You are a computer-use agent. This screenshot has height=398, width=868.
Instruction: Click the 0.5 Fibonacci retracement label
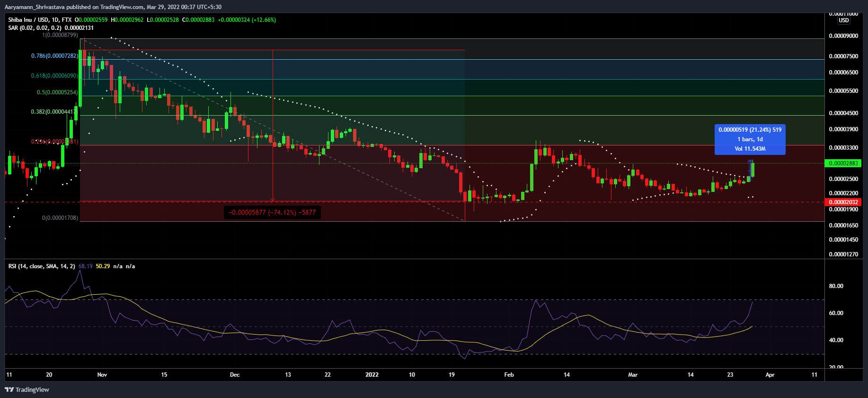[57, 92]
